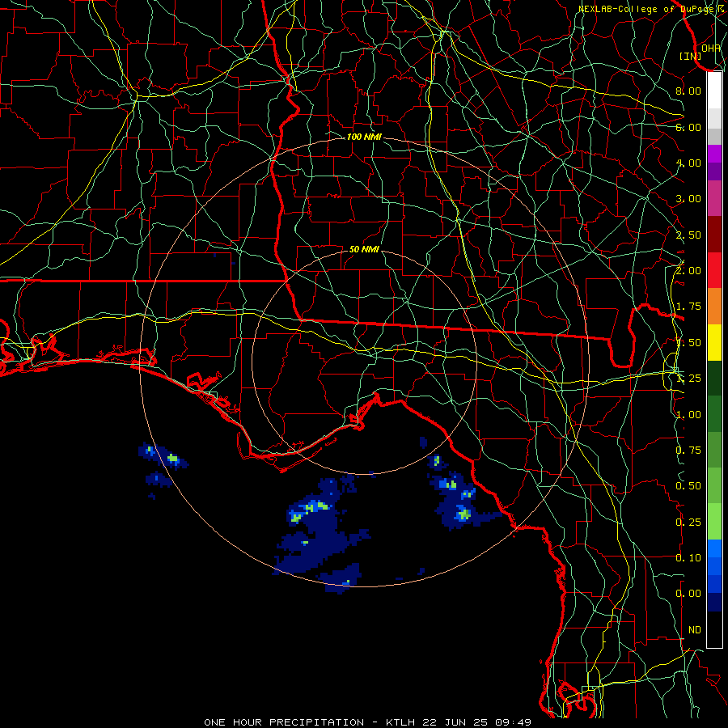The width and height of the screenshot is (728, 728).
Task: Select the bright magenta legend swatch
Action: 714,154
